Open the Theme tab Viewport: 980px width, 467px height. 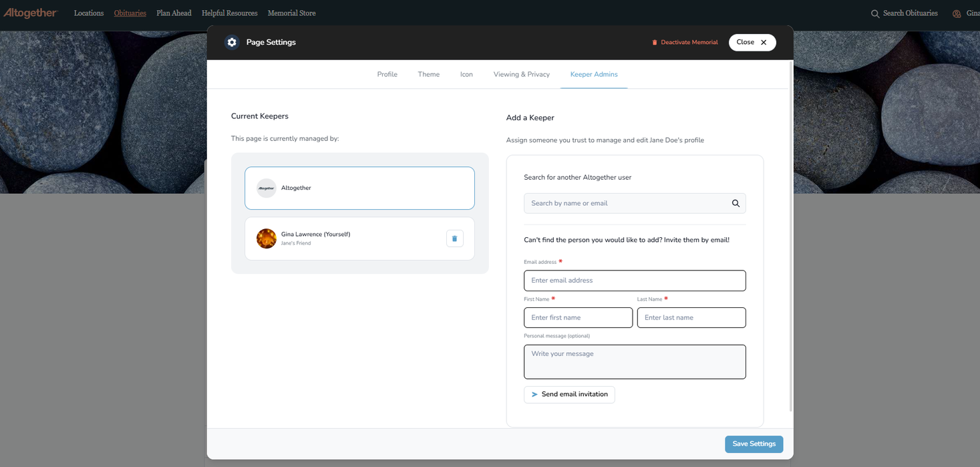429,75
